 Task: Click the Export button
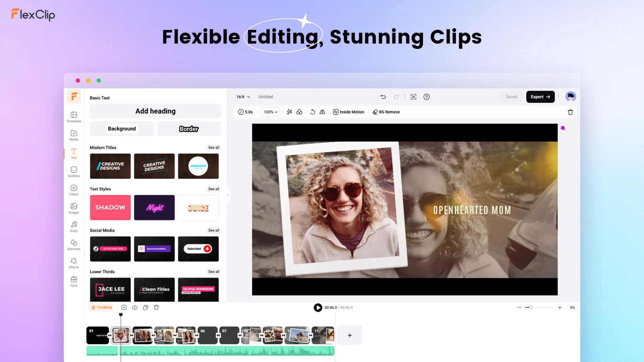pyautogui.click(x=540, y=96)
